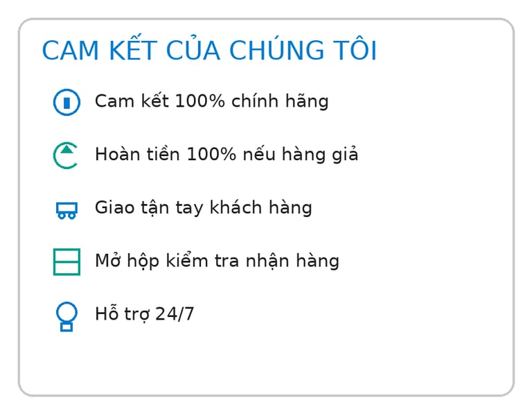Click the word 'CHÚNG' in the heading

pos(273,51)
